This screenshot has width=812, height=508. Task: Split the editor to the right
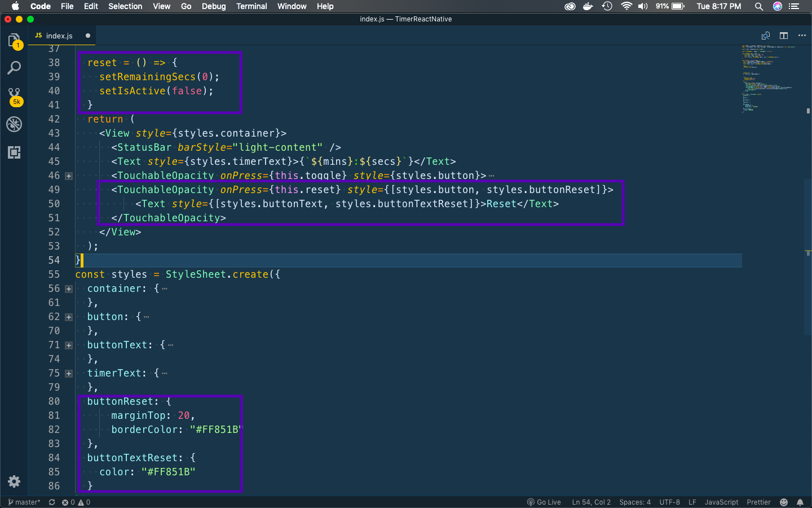(x=784, y=36)
